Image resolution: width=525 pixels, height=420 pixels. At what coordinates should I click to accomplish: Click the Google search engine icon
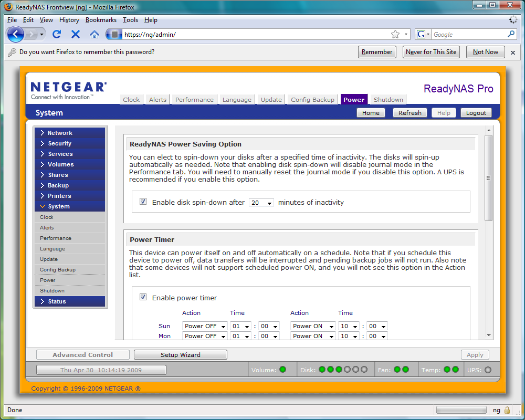[x=421, y=34]
